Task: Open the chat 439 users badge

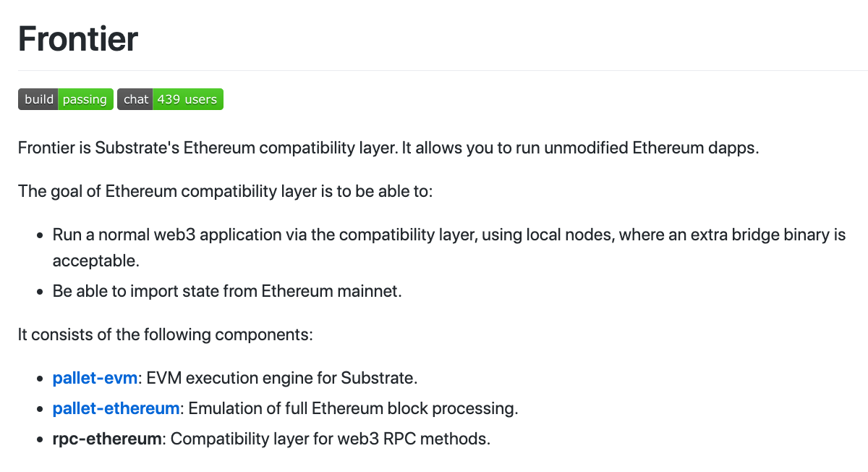Action: pos(170,99)
